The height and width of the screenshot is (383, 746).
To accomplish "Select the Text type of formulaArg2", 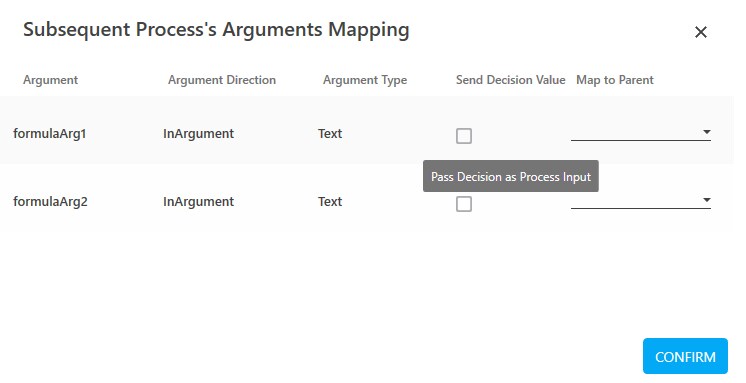I will [330, 202].
